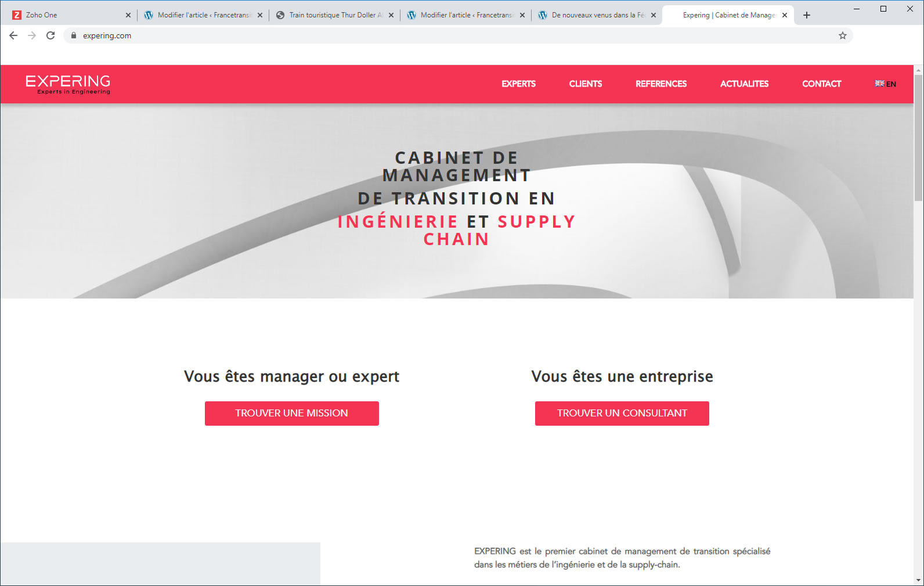Click the browser forward arrow

(32, 35)
